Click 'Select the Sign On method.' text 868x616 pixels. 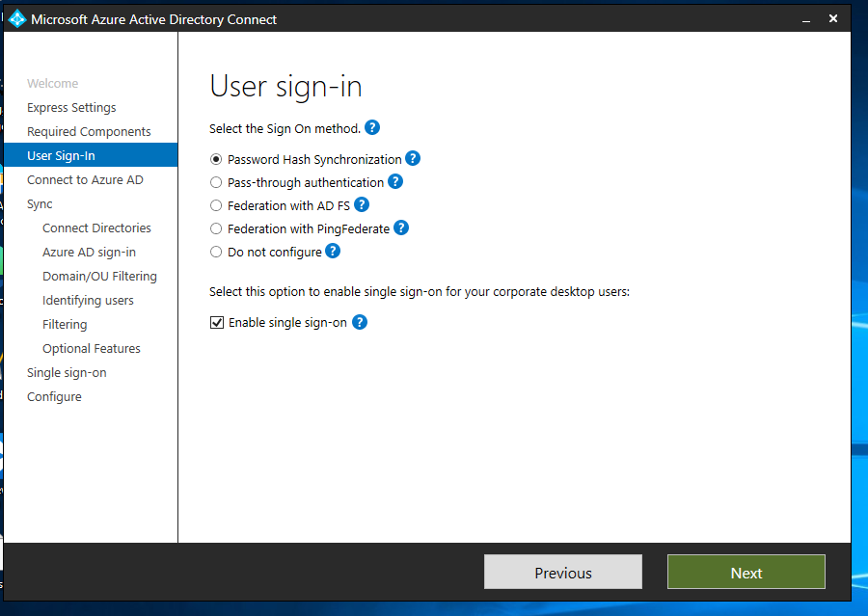click(x=285, y=129)
